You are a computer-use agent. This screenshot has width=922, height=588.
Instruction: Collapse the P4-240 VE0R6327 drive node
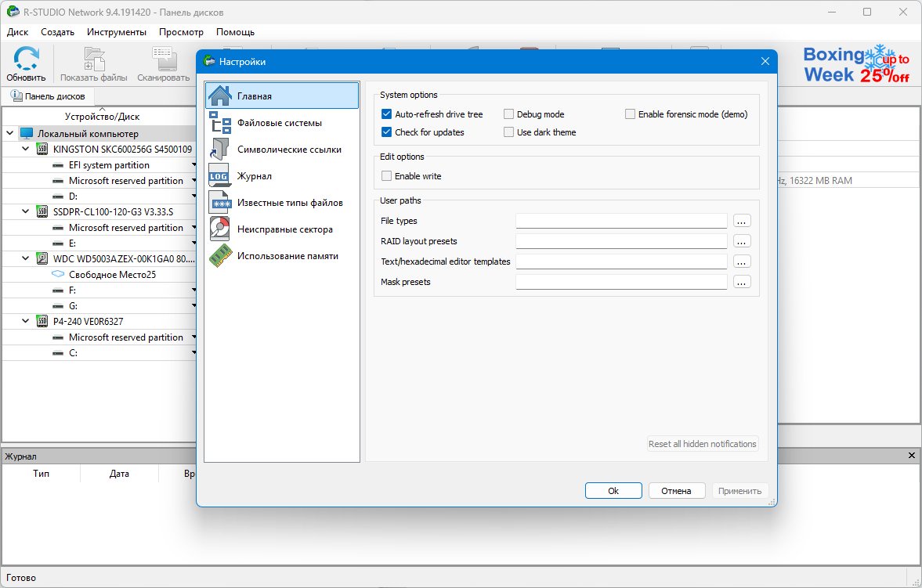point(25,322)
